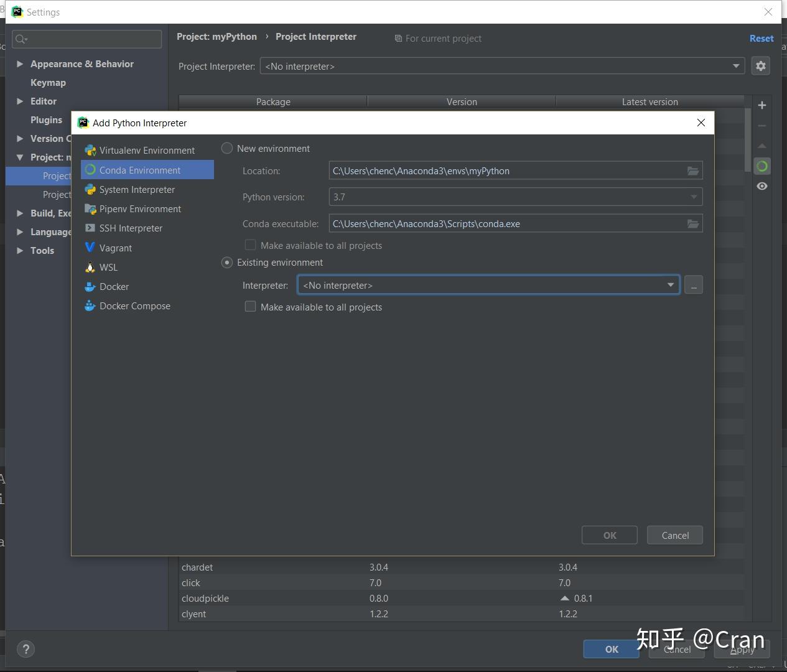This screenshot has height=672, width=787.
Task: Toggle show early releases eye icon
Action: (x=762, y=186)
